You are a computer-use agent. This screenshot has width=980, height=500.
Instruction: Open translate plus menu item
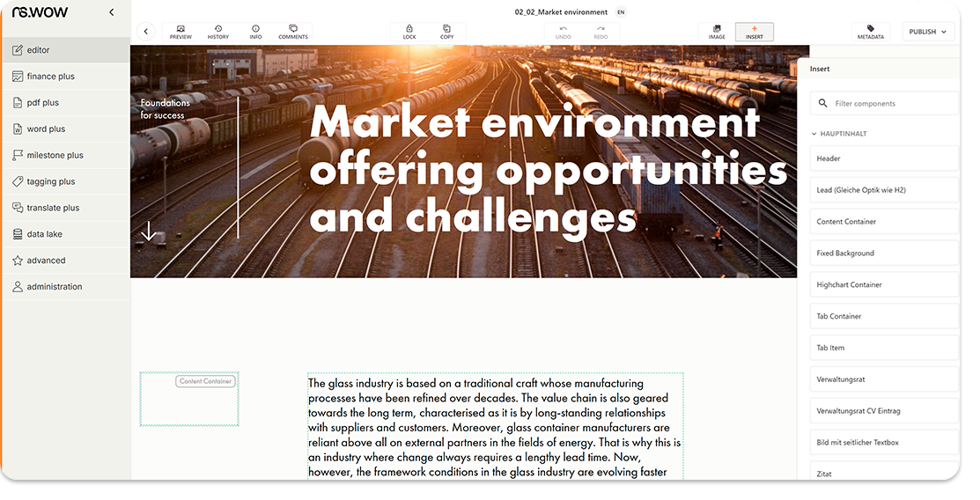point(53,208)
